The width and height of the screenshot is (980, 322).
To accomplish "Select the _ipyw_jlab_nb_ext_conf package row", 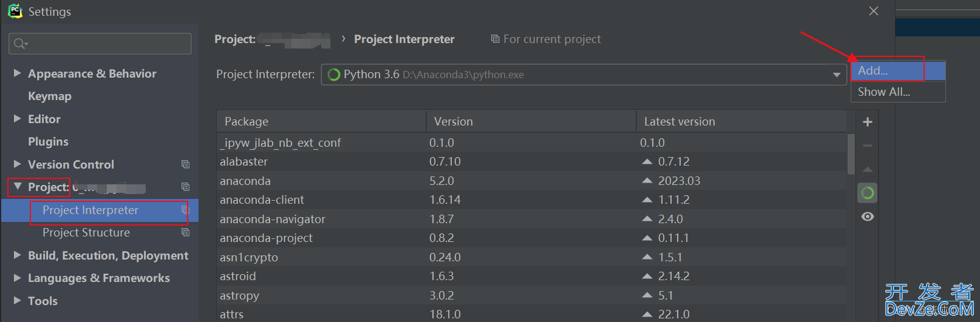I will pos(531,143).
